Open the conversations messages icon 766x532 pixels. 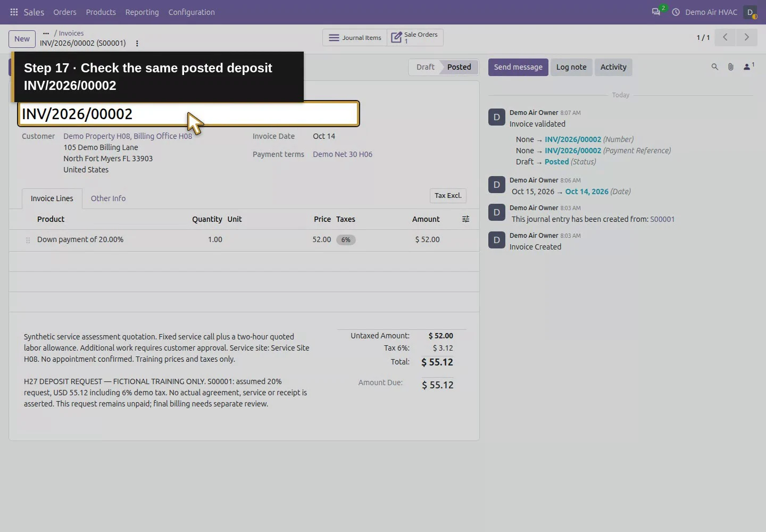656,12
